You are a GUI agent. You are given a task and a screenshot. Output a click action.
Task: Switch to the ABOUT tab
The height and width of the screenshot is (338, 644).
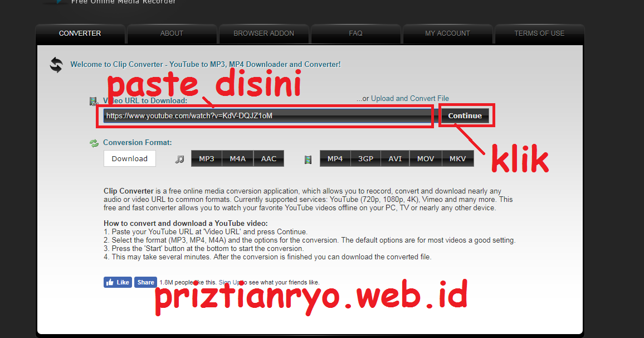[x=172, y=33]
